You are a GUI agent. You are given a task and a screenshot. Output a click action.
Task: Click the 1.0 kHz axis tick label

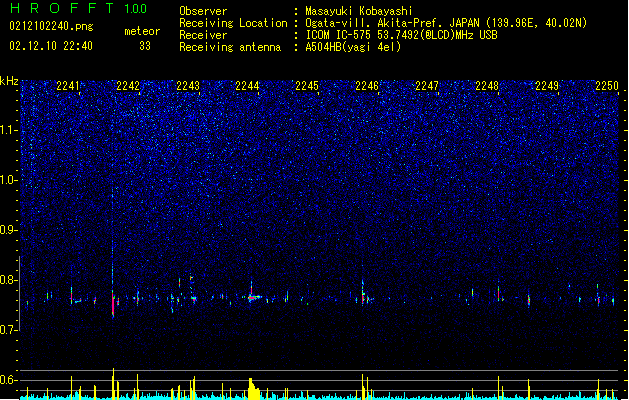tap(8, 180)
